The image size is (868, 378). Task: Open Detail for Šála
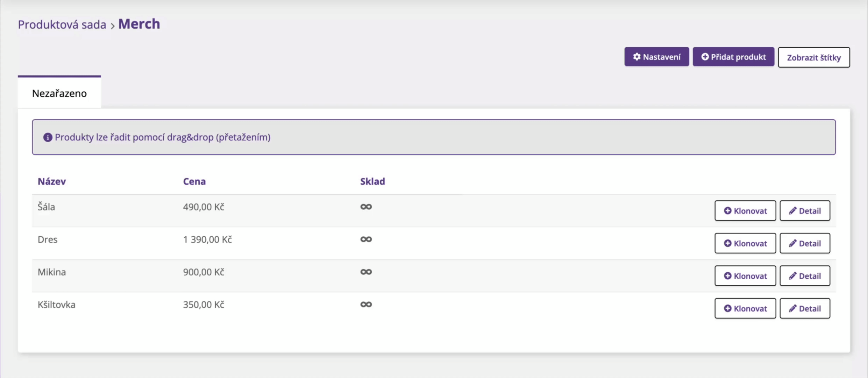(804, 211)
